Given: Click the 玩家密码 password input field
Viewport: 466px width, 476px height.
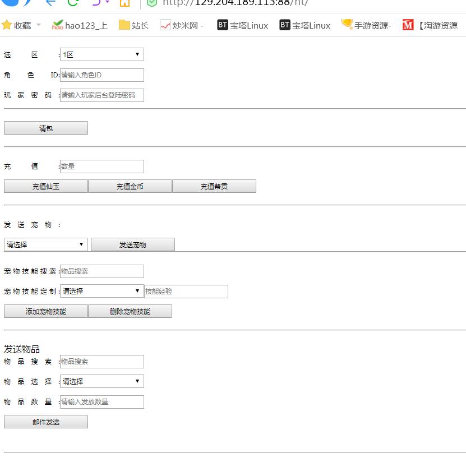Looking at the screenshot, I should (101, 95).
